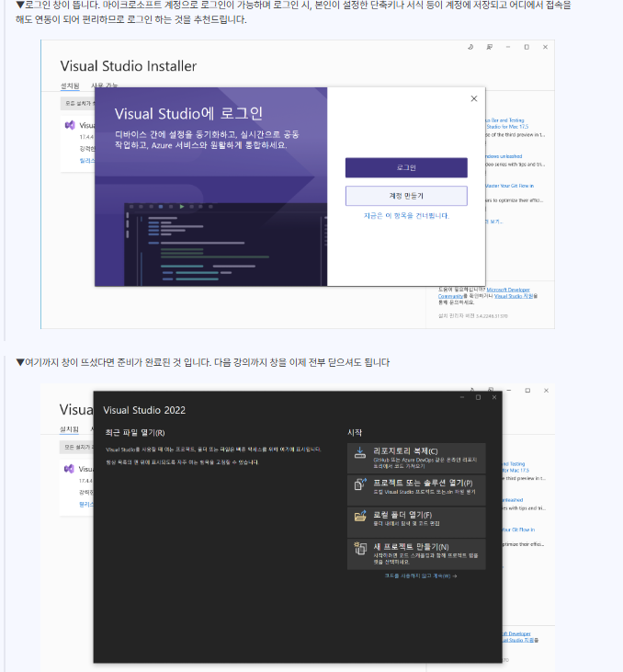Minimize the lower Installer window behind Visual Studio 2022

click(x=509, y=391)
